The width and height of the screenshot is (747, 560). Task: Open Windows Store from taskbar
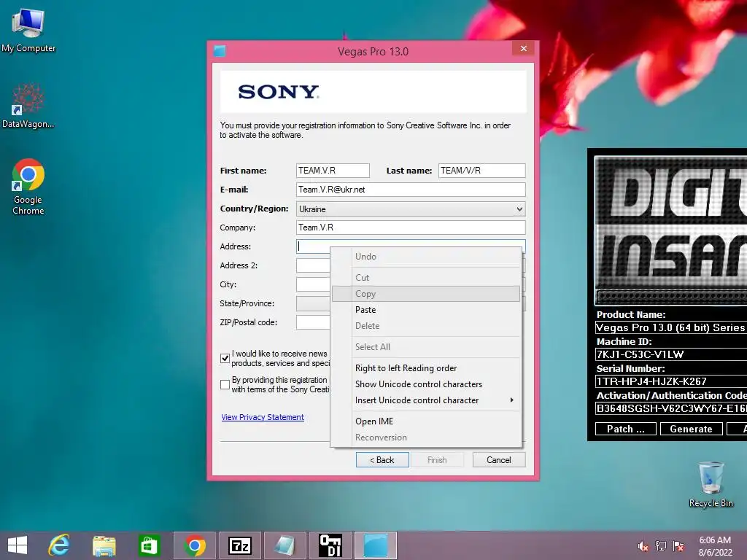click(149, 545)
